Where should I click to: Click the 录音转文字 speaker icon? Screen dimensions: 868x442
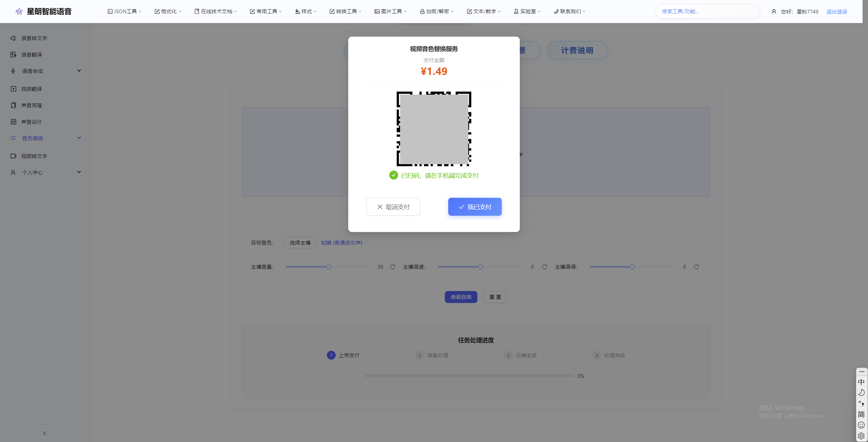coord(13,38)
